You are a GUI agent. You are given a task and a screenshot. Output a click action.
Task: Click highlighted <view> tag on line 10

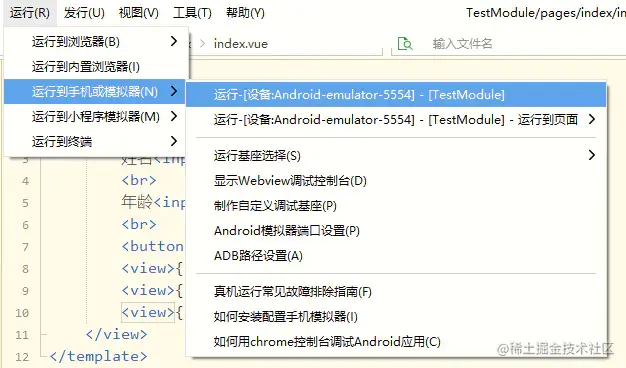[x=148, y=312]
